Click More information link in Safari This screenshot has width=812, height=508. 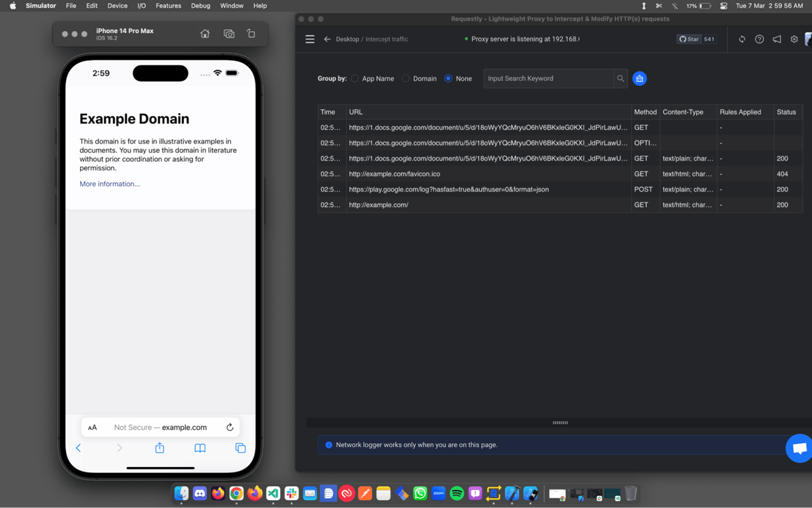point(110,184)
